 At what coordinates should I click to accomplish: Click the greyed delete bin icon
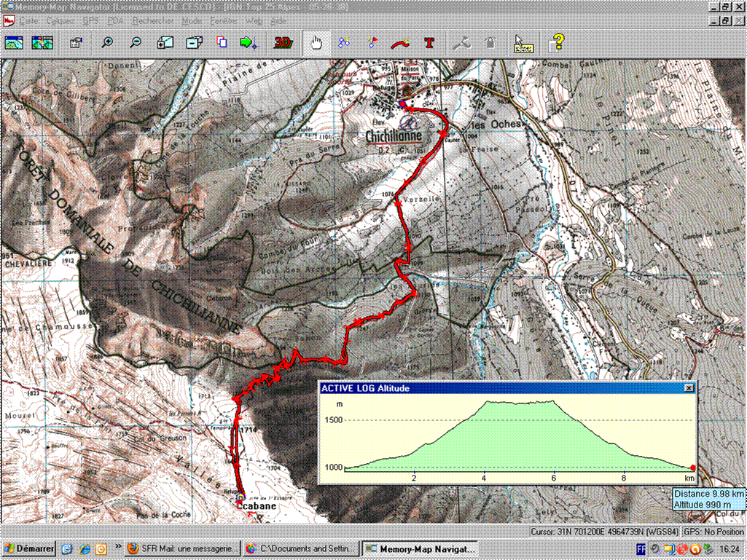tap(490, 43)
